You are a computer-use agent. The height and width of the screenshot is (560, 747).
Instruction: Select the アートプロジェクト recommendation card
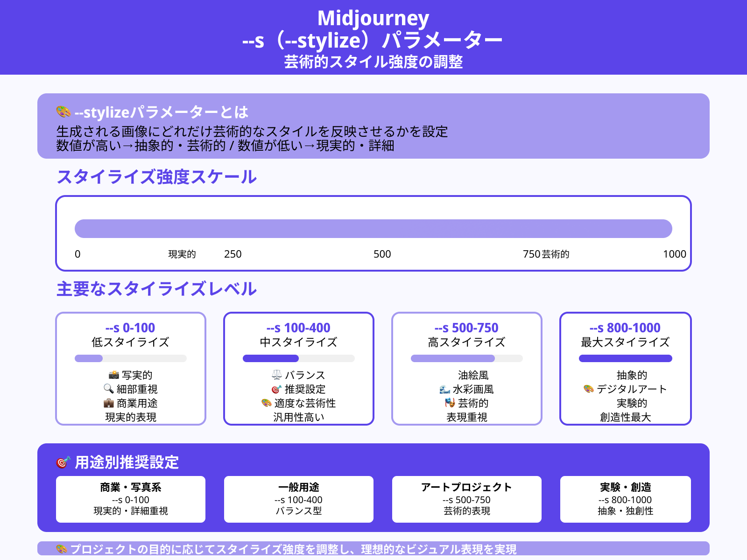pos(467,499)
